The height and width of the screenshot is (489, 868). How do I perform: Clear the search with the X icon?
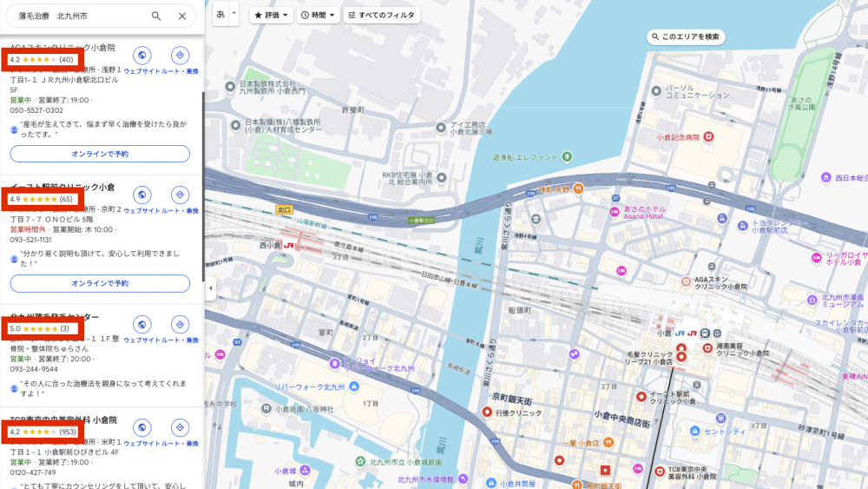click(x=182, y=16)
